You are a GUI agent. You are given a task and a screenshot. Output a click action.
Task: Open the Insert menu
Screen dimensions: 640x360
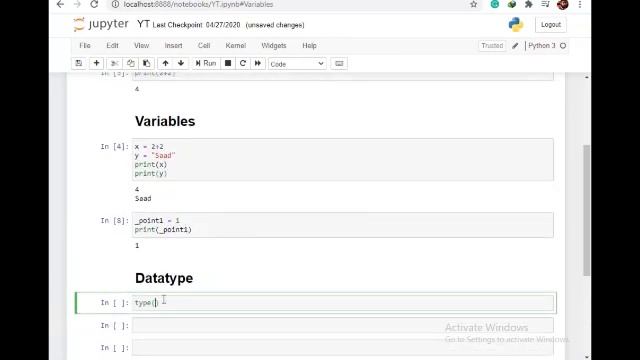(173, 45)
